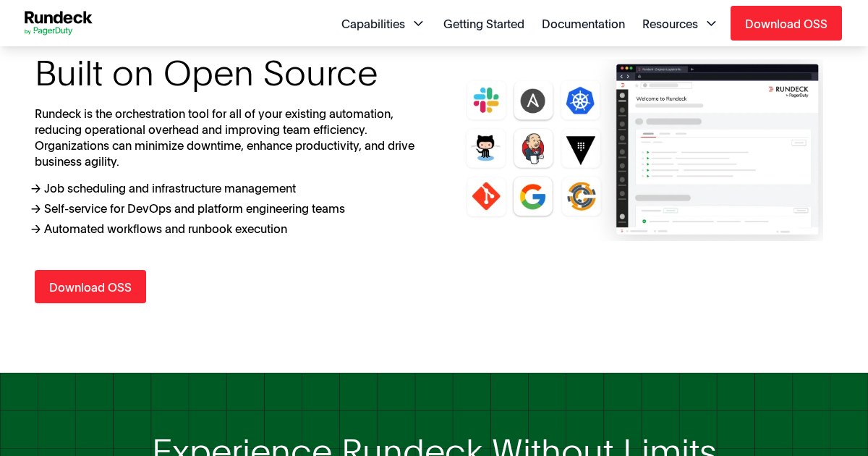Click Download OSS in the navigation bar
Image resolution: width=868 pixels, height=456 pixels.
click(786, 23)
